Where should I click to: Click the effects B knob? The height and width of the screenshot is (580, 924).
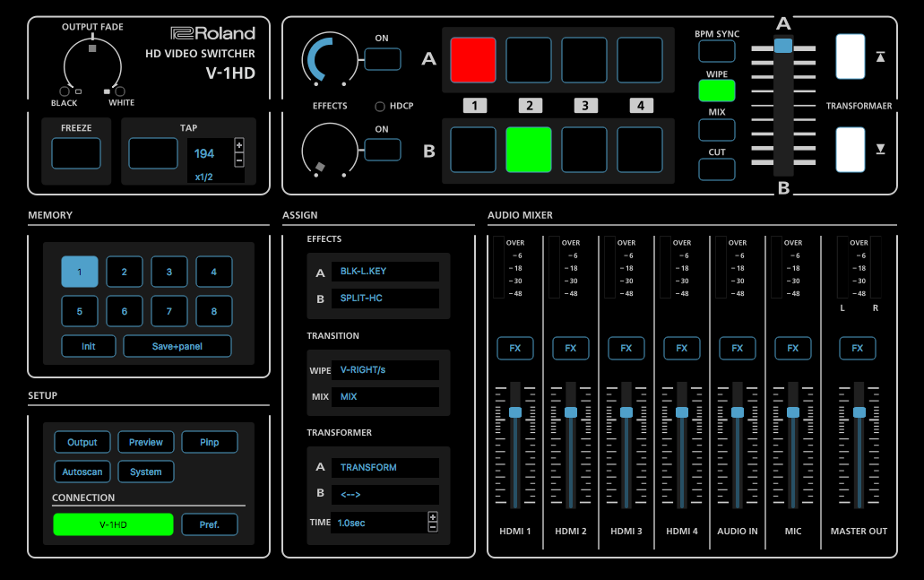coord(330,151)
